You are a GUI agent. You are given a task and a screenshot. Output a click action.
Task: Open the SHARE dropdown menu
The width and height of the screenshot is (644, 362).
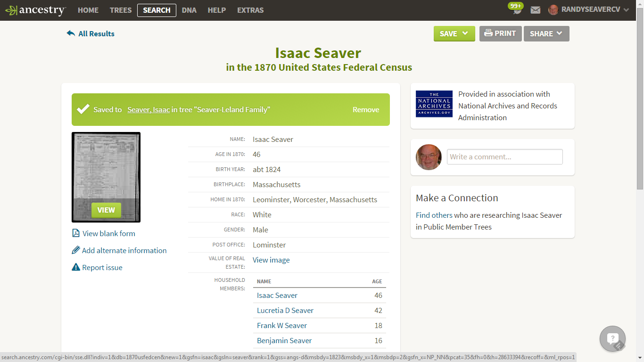click(546, 33)
